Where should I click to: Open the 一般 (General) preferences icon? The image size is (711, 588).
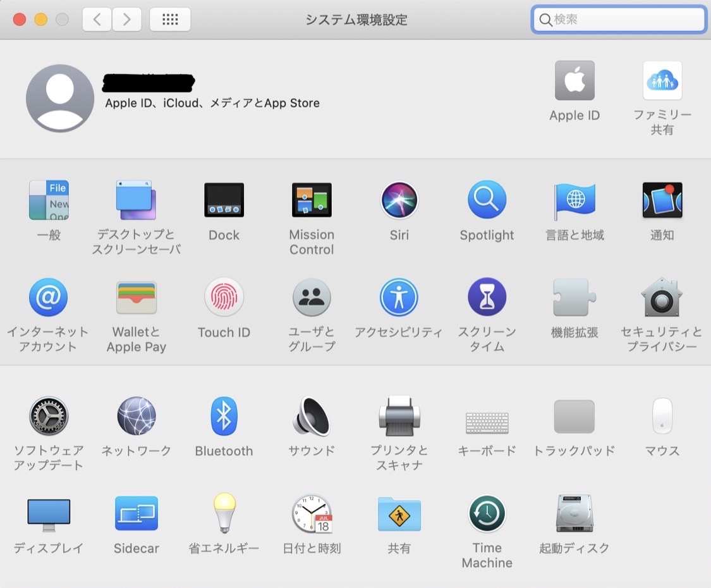coord(49,200)
